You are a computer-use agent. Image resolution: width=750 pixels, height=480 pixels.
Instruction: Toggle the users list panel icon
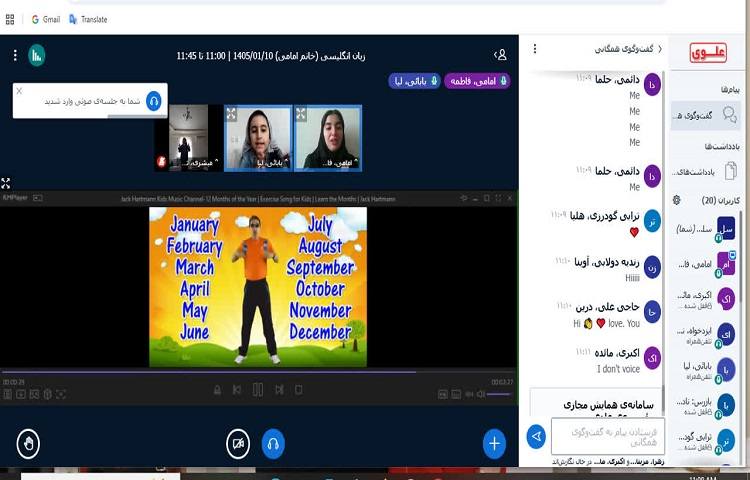click(x=500, y=55)
